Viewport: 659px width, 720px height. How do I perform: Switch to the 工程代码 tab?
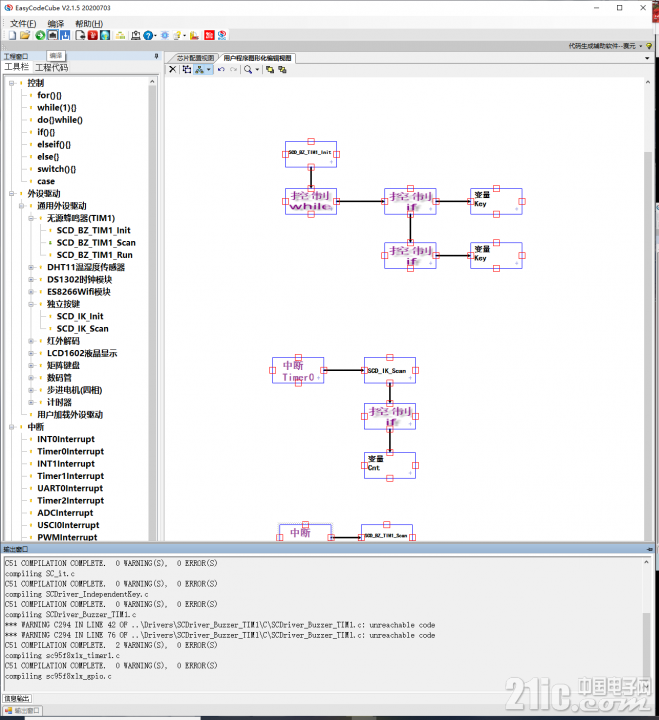click(x=51, y=68)
